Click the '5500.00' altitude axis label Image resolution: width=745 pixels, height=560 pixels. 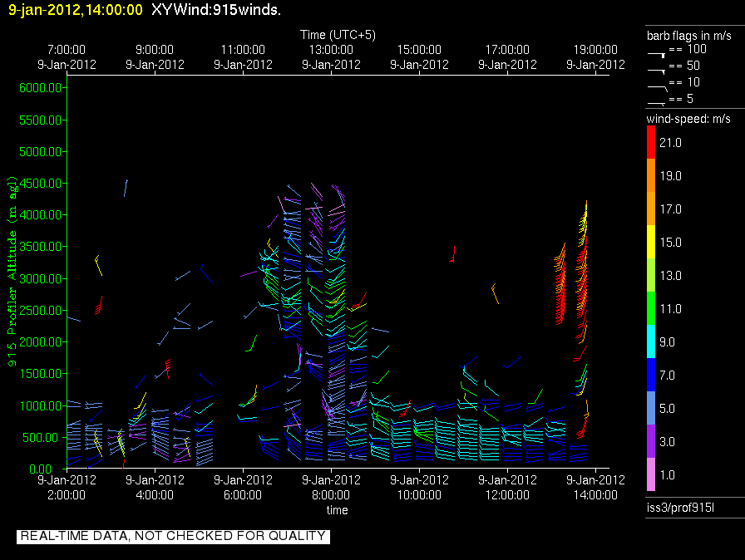(41, 120)
